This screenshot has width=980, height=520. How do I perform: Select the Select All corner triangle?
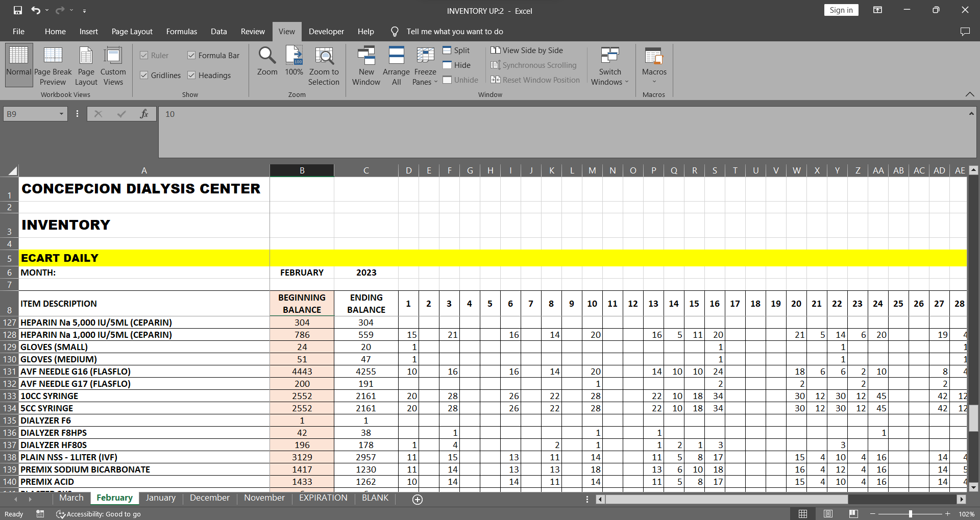coord(12,170)
